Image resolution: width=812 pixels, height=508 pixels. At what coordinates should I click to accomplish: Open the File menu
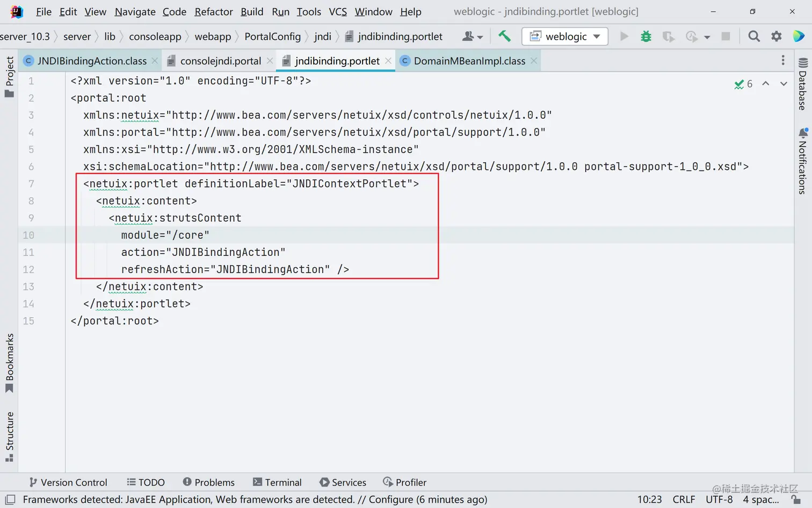point(44,11)
